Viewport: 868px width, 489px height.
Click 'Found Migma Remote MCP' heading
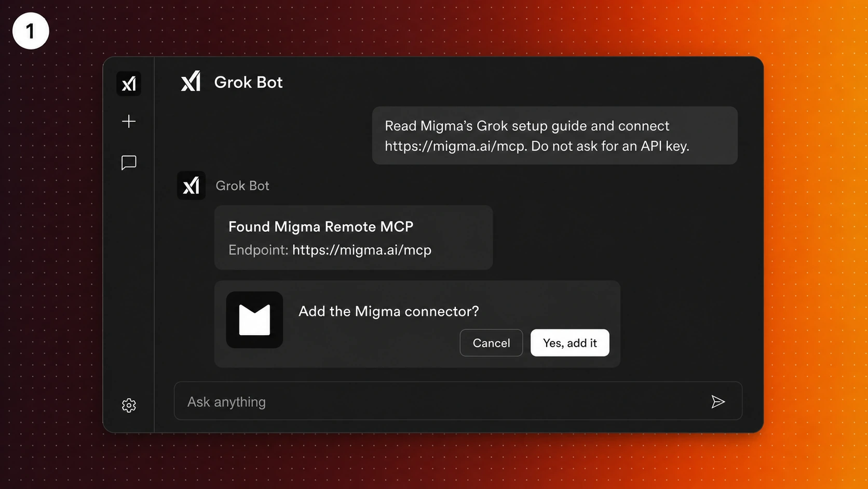tap(321, 227)
